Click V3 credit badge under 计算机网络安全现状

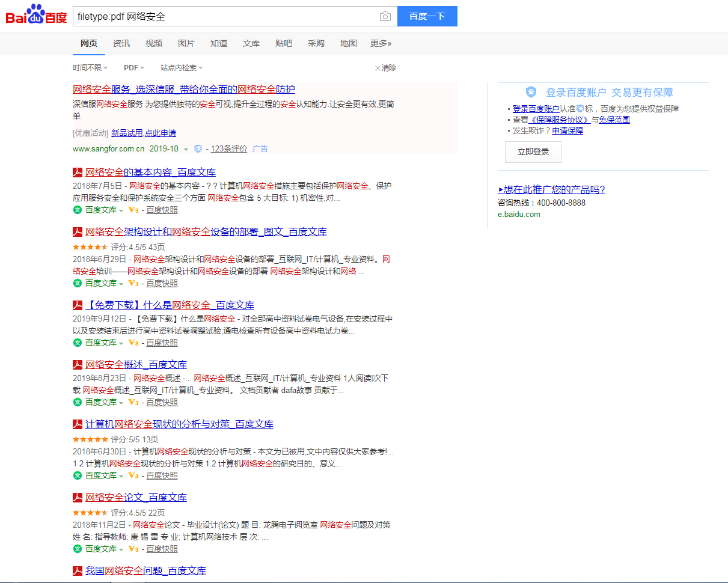(133, 475)
